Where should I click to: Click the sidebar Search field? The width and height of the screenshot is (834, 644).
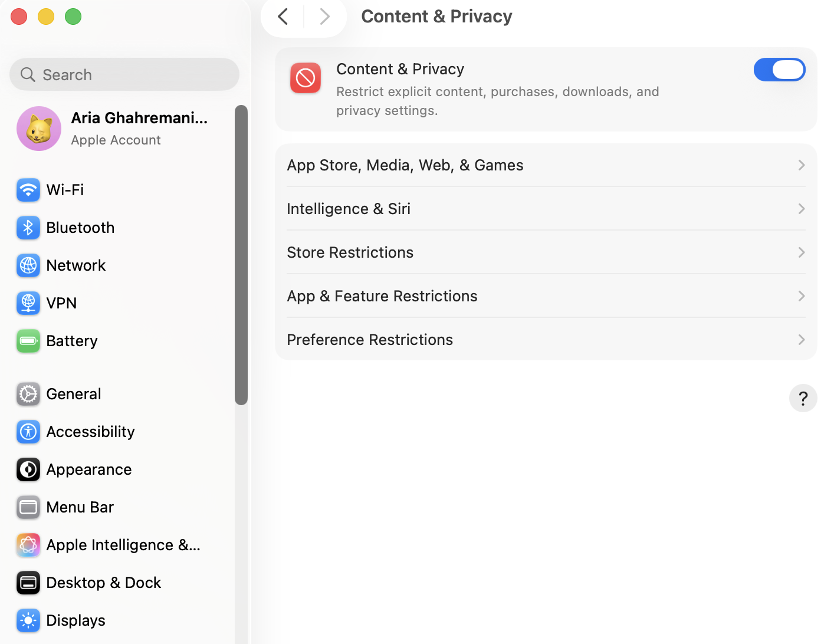point(124,75)
